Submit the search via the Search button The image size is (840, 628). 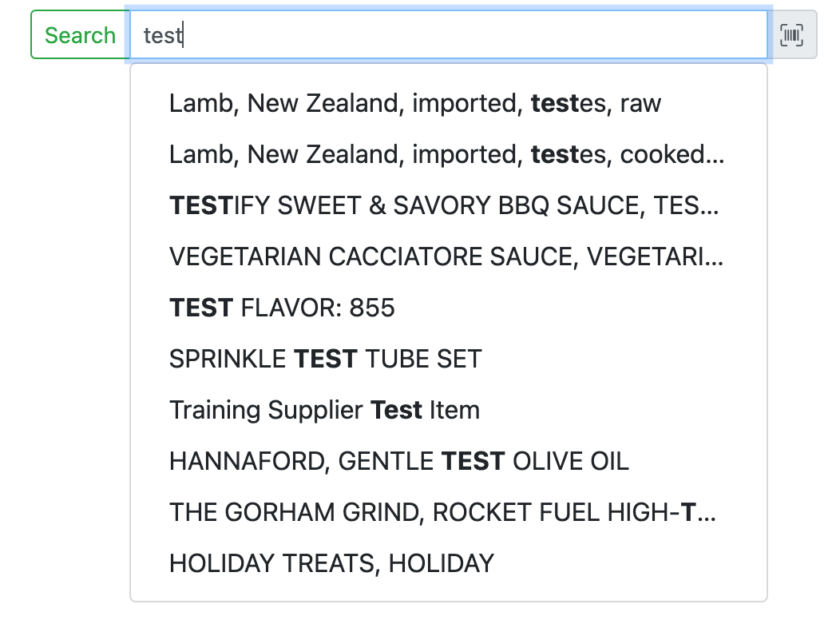(x=79, y=34)
